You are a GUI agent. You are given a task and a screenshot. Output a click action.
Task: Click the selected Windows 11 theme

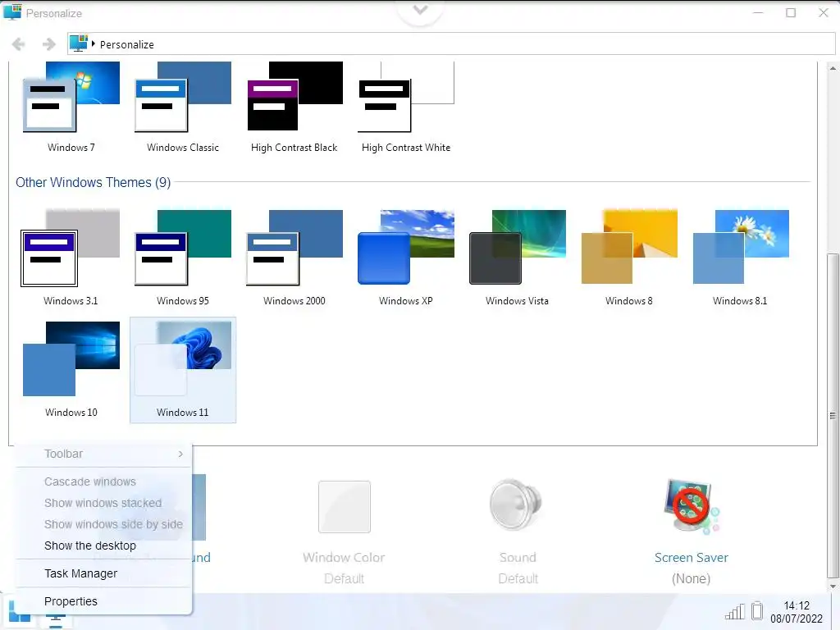point(183,370)
